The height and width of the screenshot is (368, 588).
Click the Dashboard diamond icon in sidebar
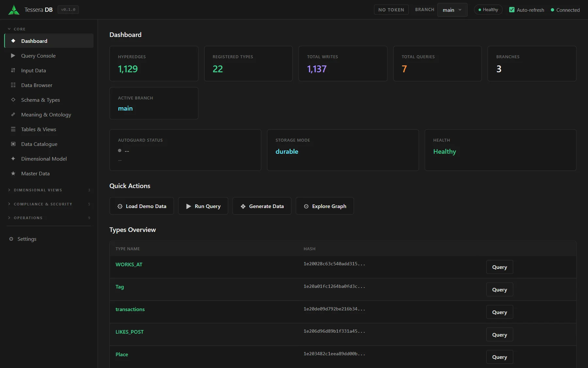tap(13, 41)
